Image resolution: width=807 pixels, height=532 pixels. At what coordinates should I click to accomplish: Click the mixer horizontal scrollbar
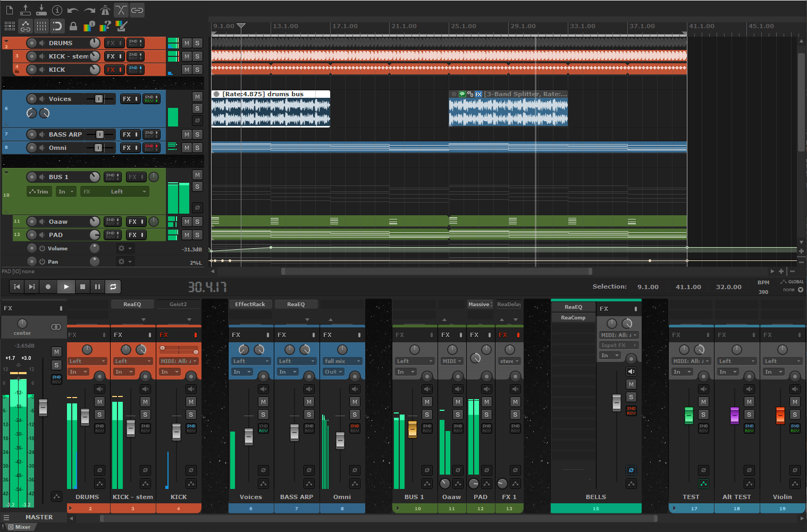[x=379, y=518]
